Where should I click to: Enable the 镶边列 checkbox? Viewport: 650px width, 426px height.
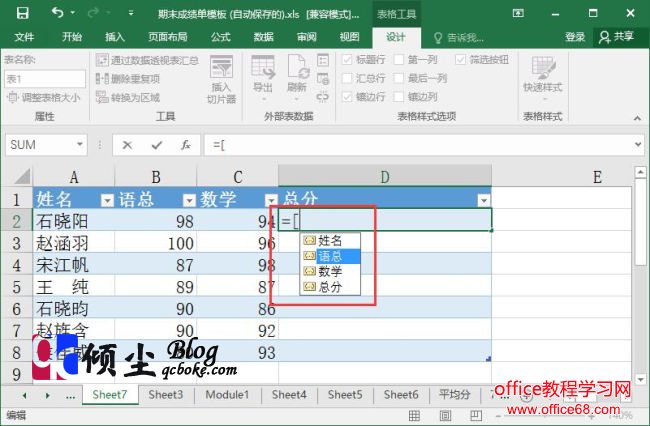(399, 97)
